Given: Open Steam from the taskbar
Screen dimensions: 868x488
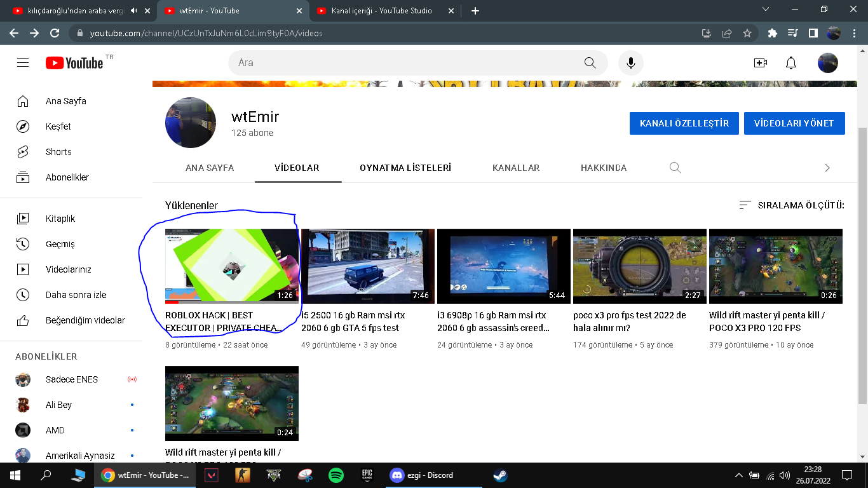Looking at the screenshot, I should pyautogui.click(x=501, y=475).
